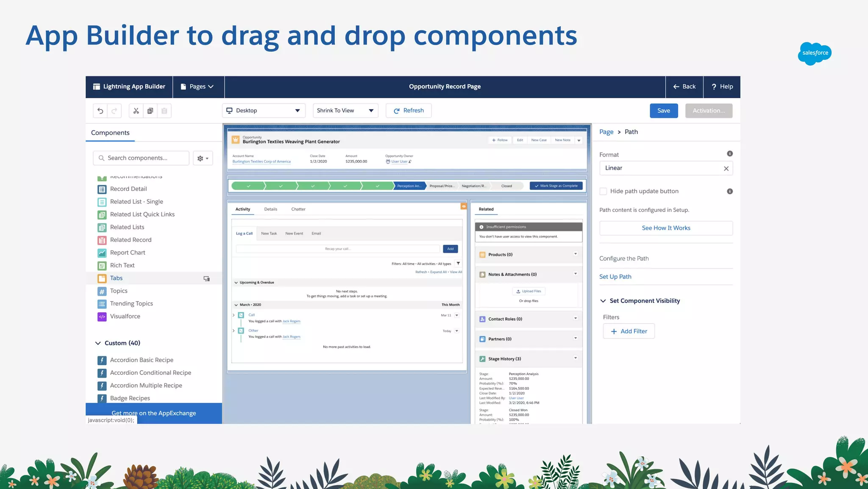Click the Save button
This screenshot has height=489, width=868.
coord(663,111)
